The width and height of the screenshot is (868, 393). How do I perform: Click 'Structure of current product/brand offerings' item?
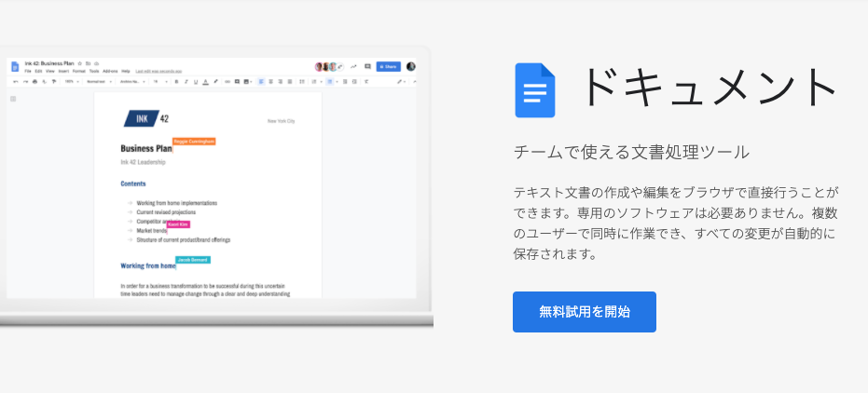pos(184,240)
